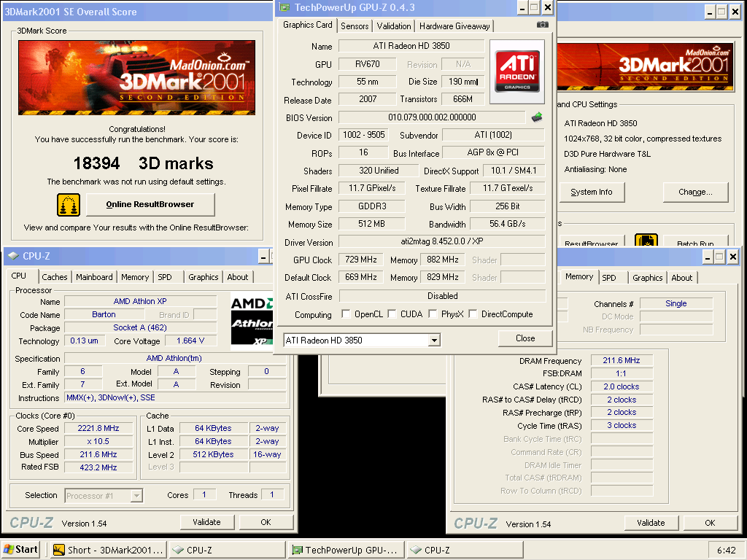Click the Core Voltage 1.664 V value
The width and height of the screenshot is (747, 560).
click(190, 341)
